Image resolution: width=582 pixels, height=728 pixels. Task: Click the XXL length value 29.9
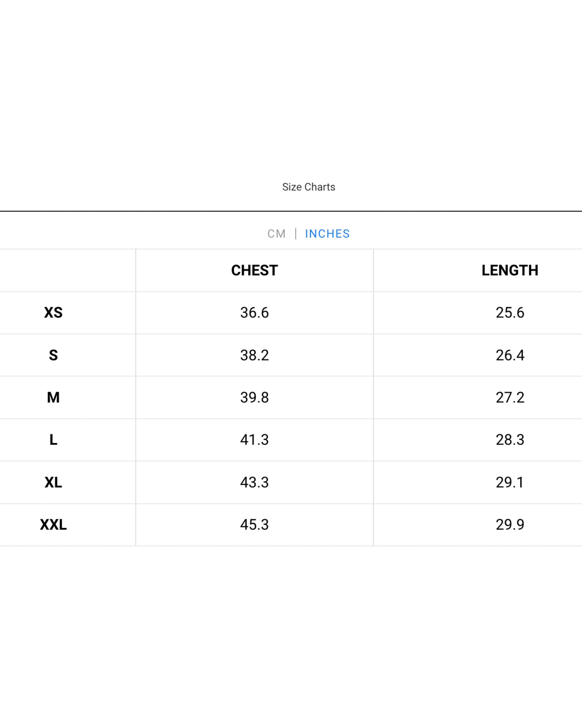click(x=510, y=524)
